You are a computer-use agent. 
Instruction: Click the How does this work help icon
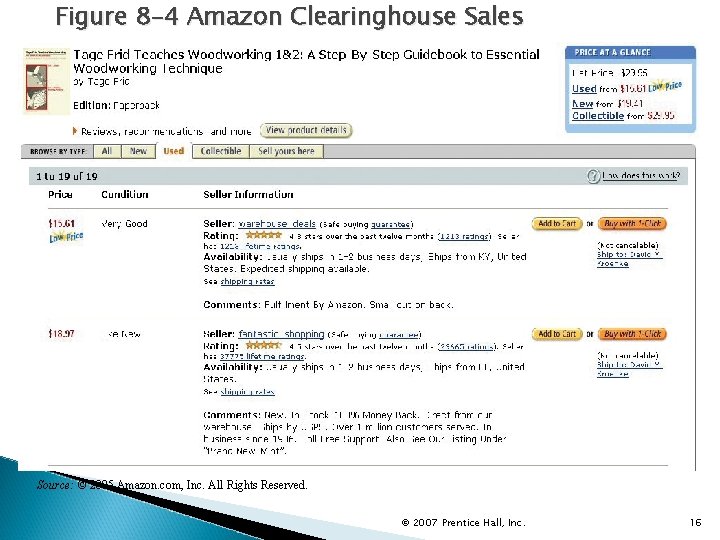(x=593, y=176)
